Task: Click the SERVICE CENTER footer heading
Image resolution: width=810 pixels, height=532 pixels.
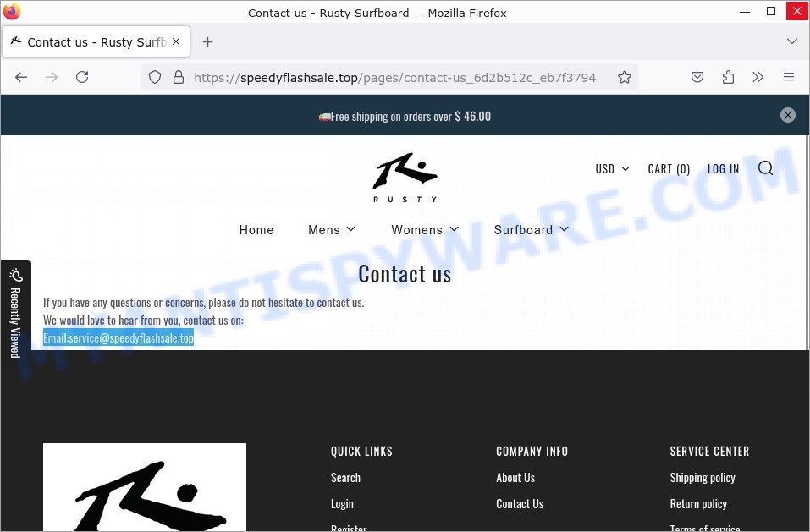Action: 710,452
